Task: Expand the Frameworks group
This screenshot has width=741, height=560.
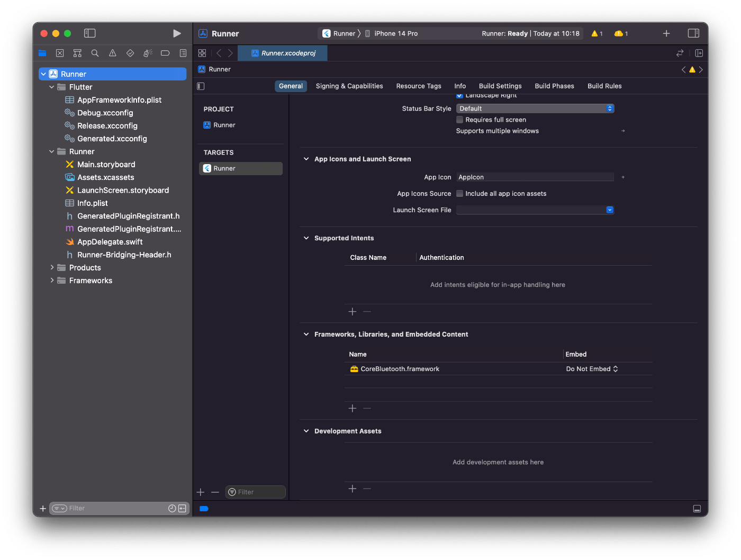Action: click(51, 281)
